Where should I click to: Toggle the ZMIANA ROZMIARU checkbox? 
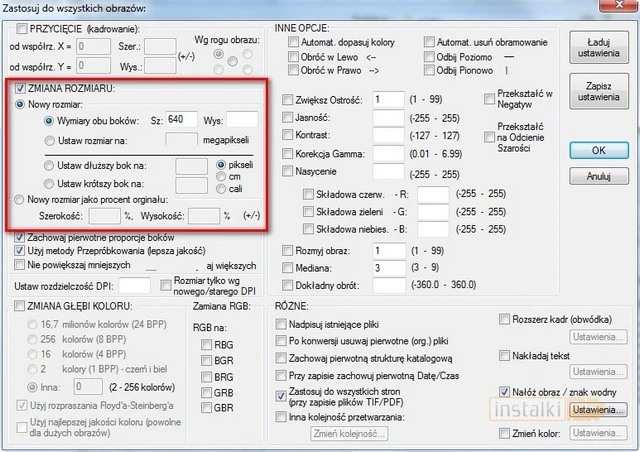(x=22, y=88)
